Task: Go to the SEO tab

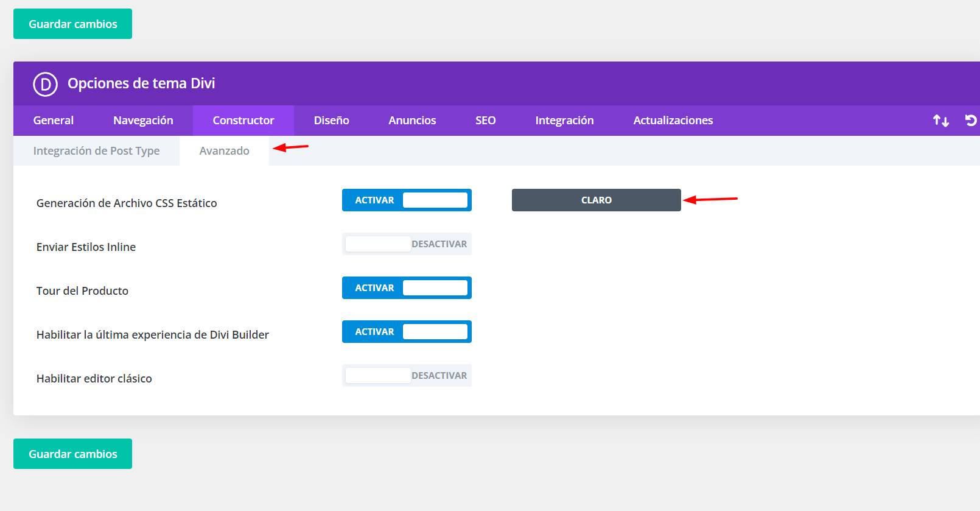Action: 486,121
